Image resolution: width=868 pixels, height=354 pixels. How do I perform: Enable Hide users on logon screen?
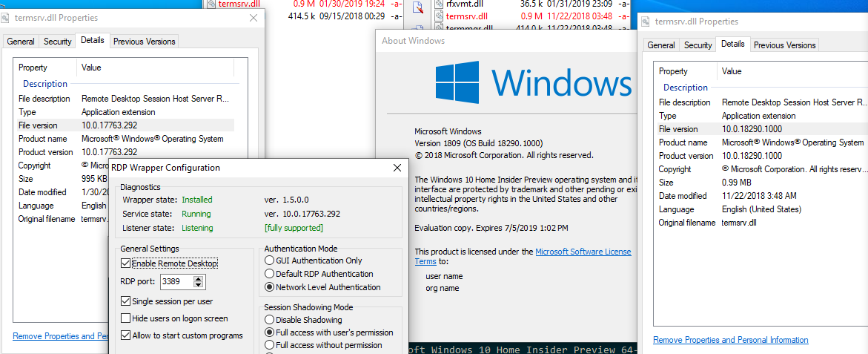(125, 318)
